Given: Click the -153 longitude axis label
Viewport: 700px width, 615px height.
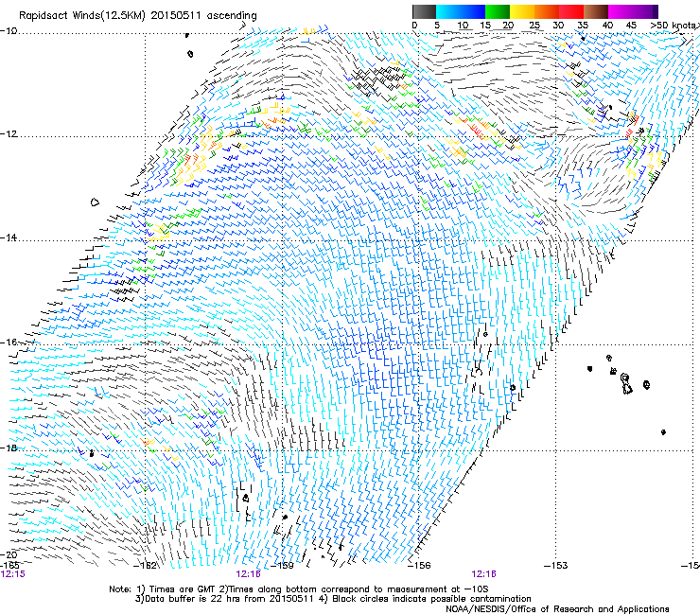Looking at the screenshot, I should pos(556,566).
